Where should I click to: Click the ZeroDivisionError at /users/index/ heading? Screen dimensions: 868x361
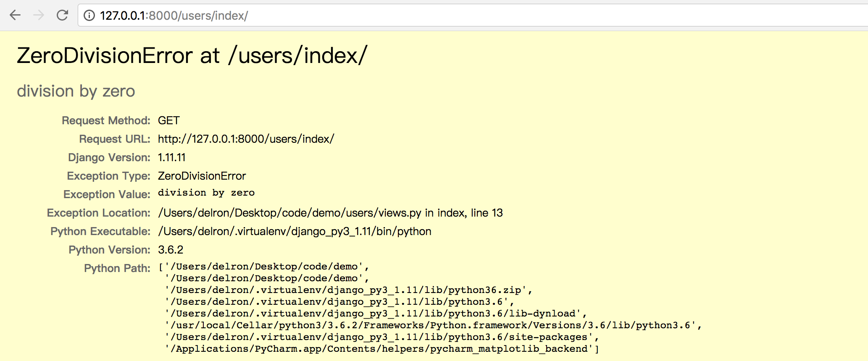(192, 55)
